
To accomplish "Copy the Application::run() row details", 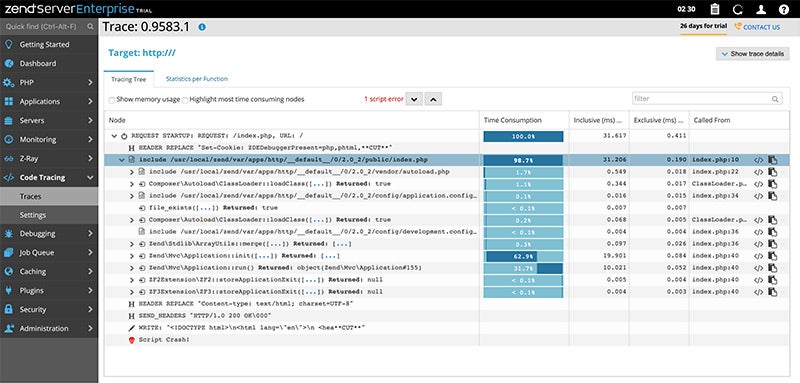I will pos(772,268).
